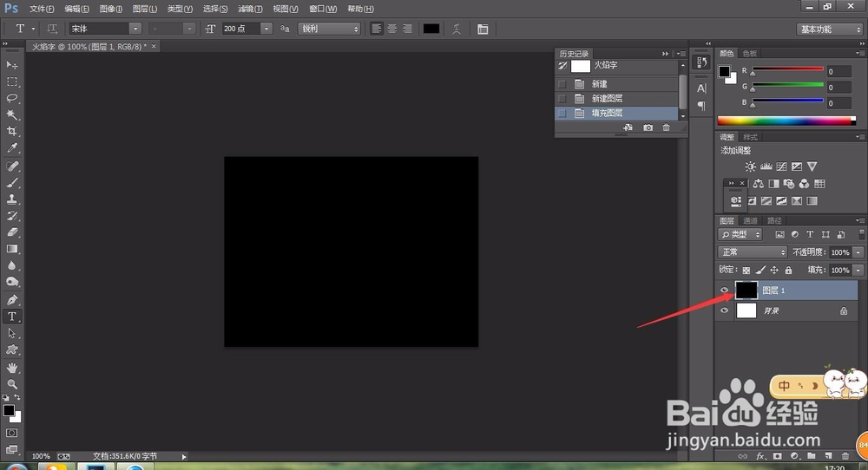Screen dimensions: 868x470
Task: Toggle lock image pixels brush icon
Action: (x=760, y=271)
